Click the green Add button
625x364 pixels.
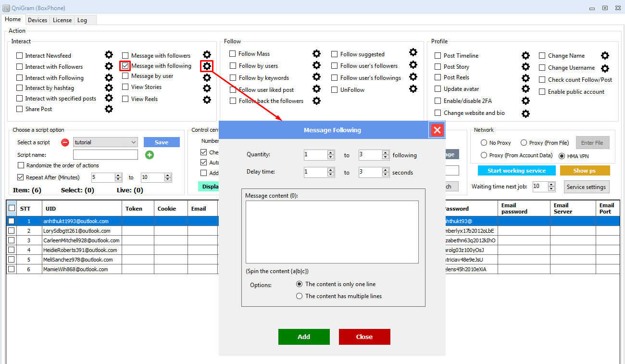click(304, 337)
